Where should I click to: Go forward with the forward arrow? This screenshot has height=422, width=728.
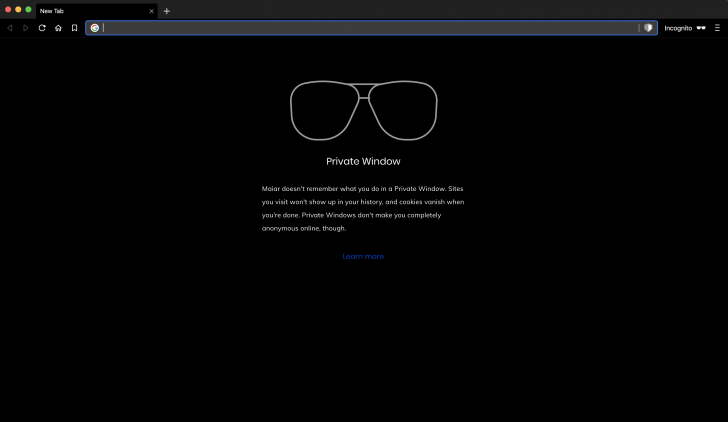(26, 28)
